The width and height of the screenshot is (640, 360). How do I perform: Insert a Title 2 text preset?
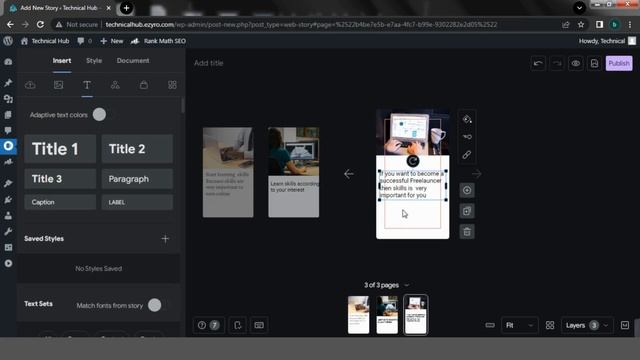tap(137, 149)
